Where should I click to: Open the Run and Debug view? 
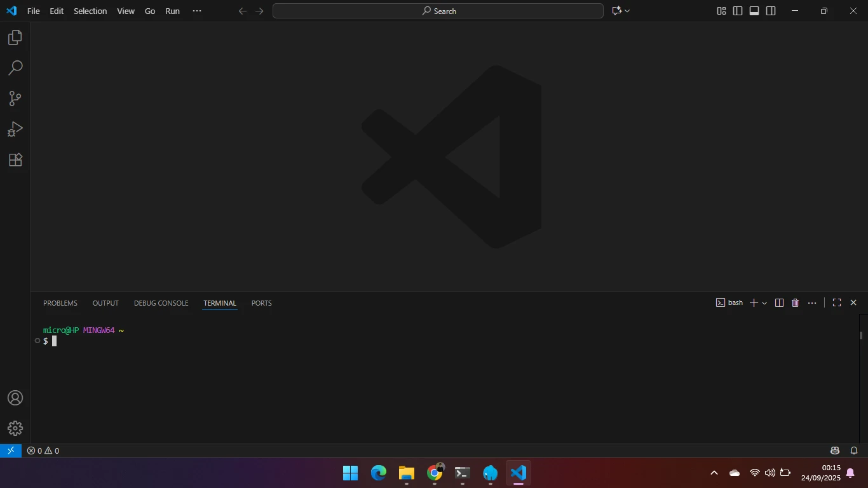[15, 129]
